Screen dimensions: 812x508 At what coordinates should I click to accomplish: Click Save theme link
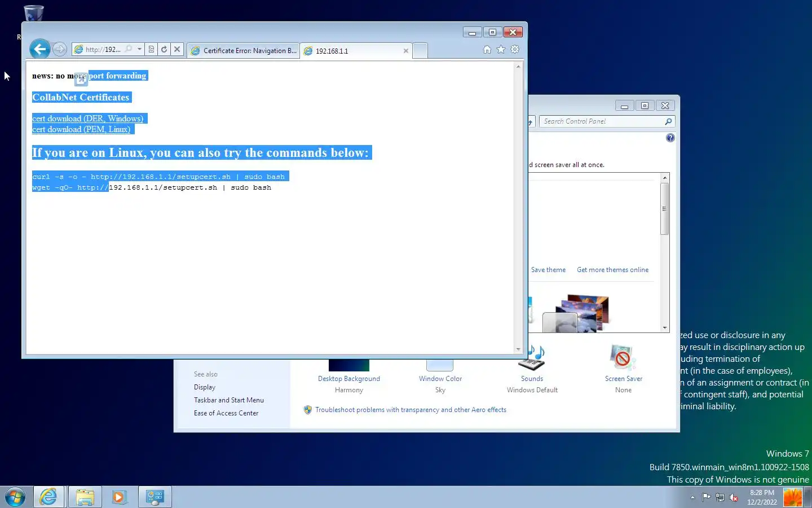[548, 270]
